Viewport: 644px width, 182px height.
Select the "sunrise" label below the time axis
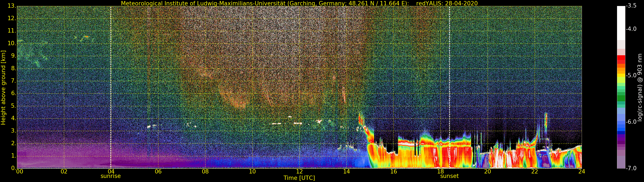[x=110, y=176]
